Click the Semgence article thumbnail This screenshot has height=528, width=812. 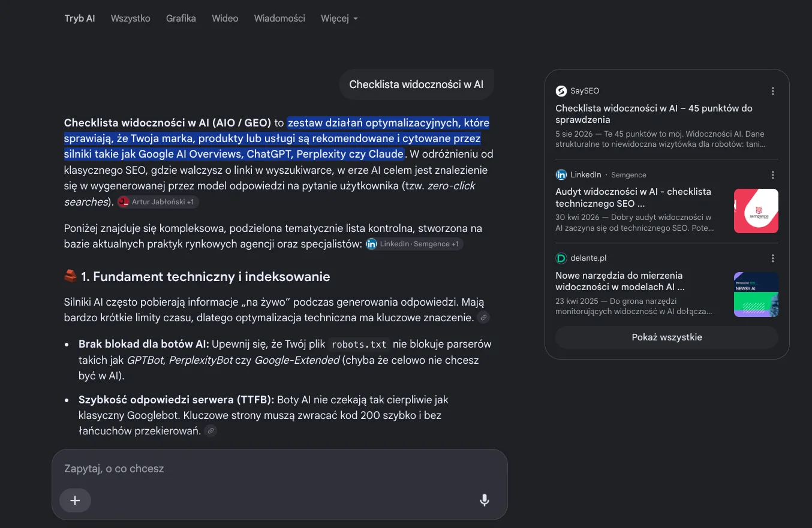756,211
